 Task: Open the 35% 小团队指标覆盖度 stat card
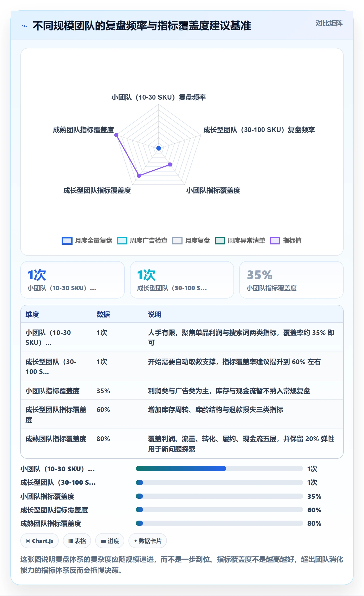291,280
